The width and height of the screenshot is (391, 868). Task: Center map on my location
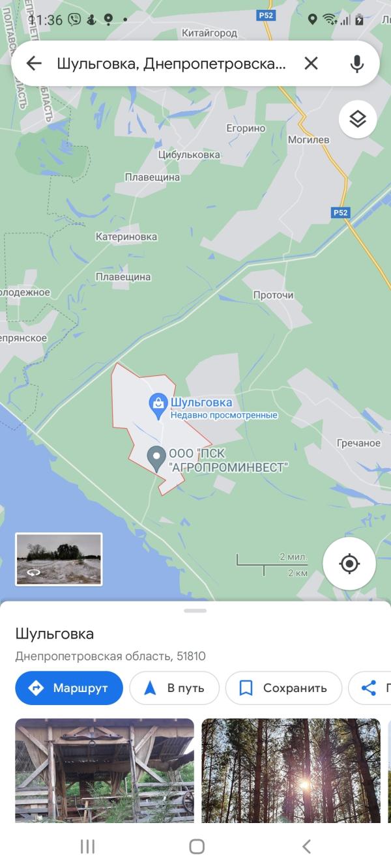click(349, 564)
